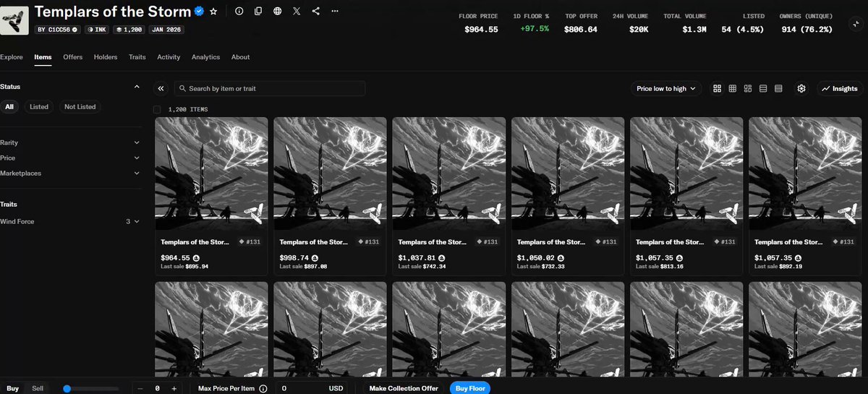Click the blue Buy Floor button
868x394 pixels.
(x=469, y=388)
